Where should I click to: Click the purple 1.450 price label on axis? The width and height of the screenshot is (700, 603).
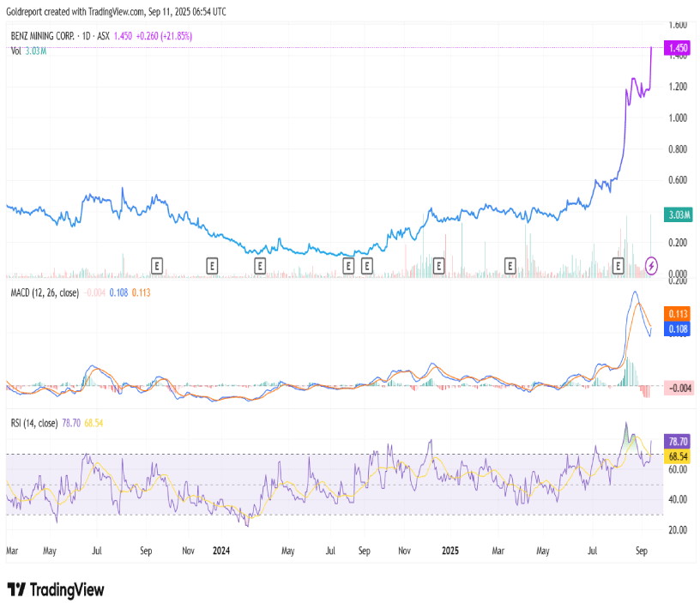click(x=677, y=48)
